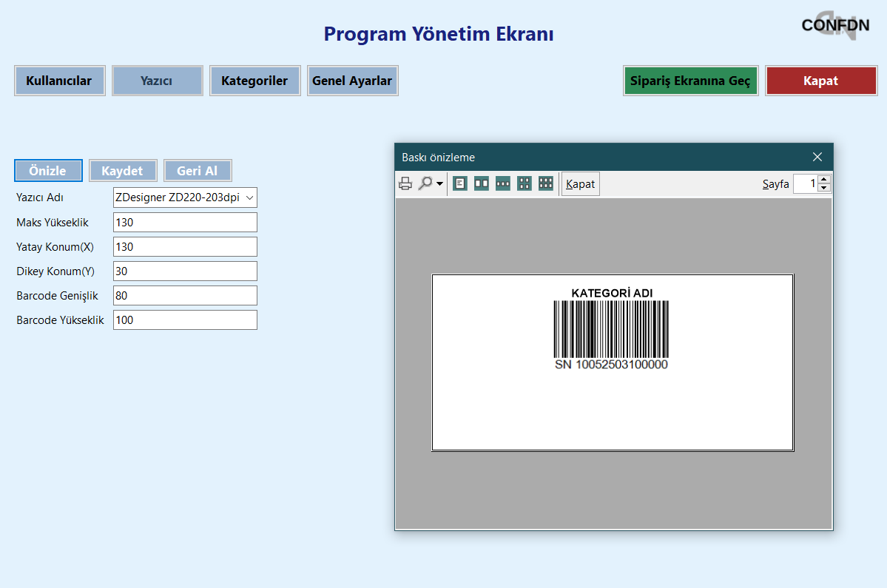Screen dimensions: 887x588
Task: Show six pages in preview
Action: coord(546,183)
